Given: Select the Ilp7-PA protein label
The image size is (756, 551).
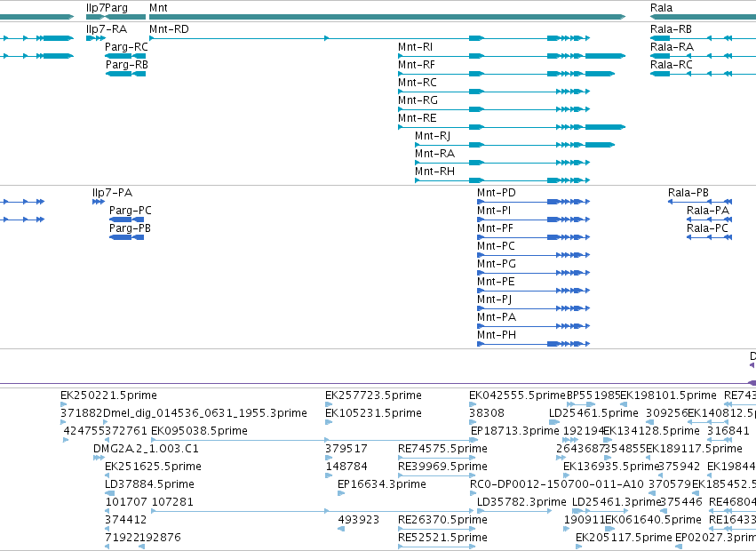Looking at the screenshot, I should point(112,193).
